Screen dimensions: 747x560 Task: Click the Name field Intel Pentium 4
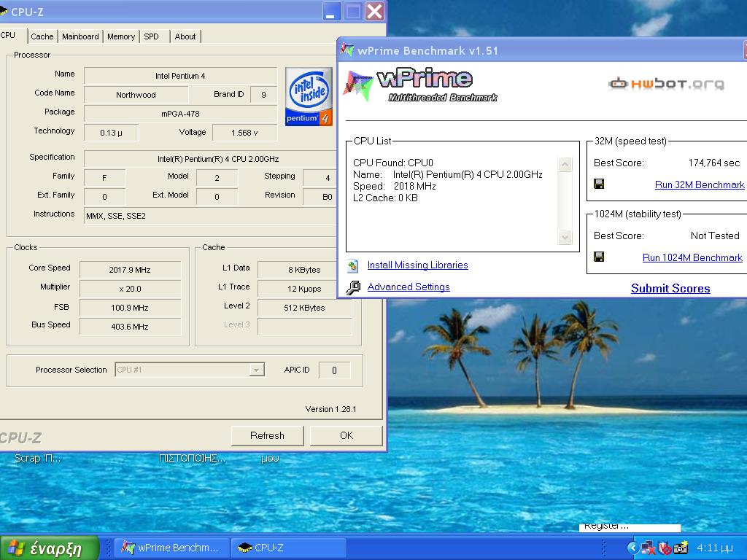pyautogui.click(x=180, y=76)
